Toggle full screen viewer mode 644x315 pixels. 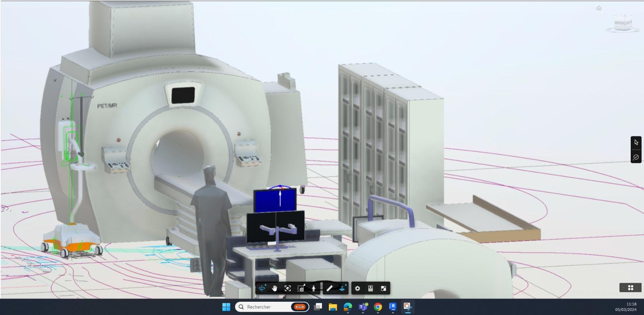pyautogui.click(x=384, y=288)
